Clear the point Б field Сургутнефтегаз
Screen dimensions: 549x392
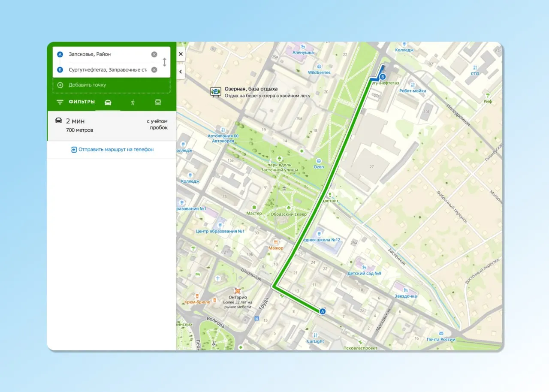(x=154, y=70)
